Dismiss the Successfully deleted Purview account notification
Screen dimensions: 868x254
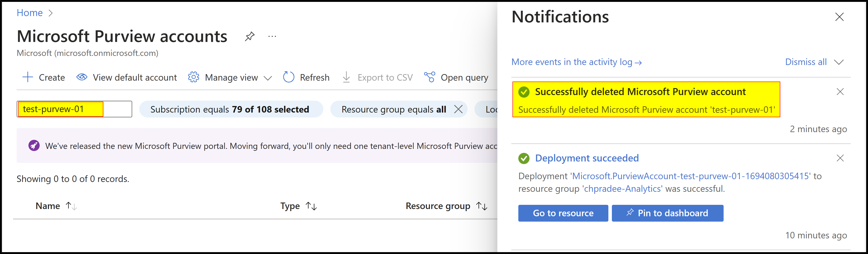pyautogui.click(x=840, y=92)
